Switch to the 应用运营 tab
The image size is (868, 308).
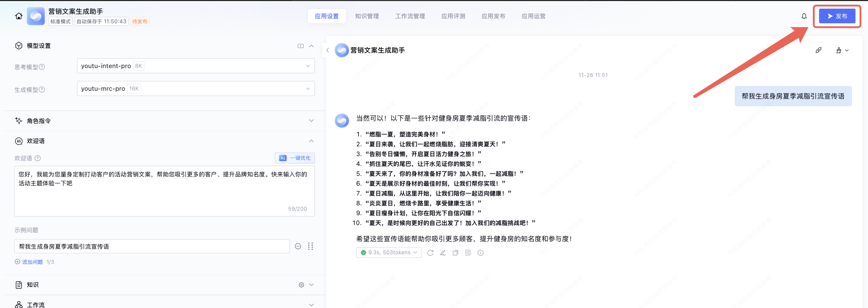[533, 16]
